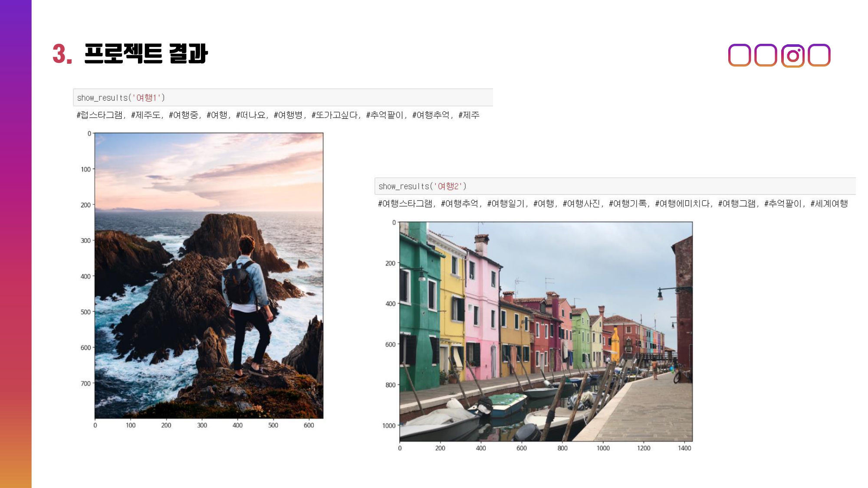Click the purple-orange gradient sidebar strip
This screenshot has height=488, width=868.
point(16,244)
